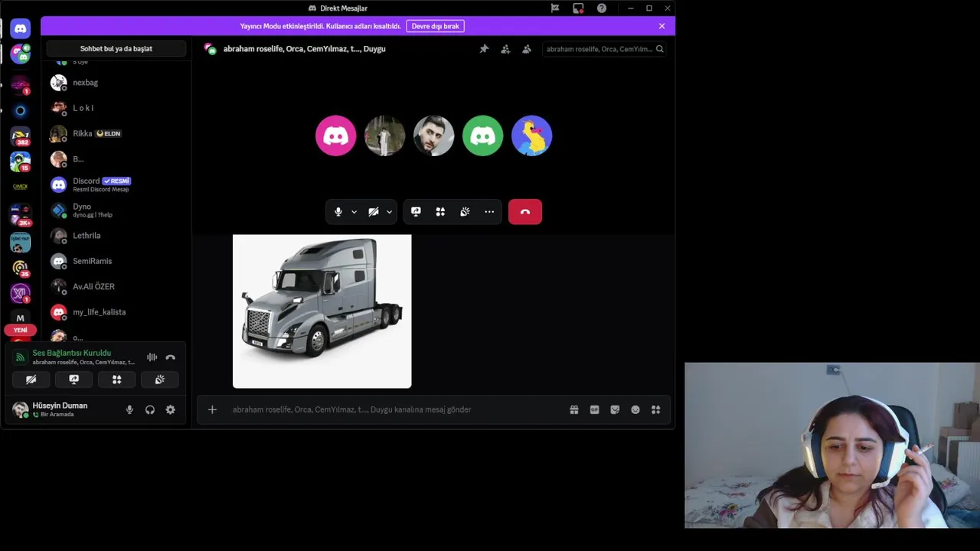Disconnect call from voice connection panel
The height and width of the screenshot is (551, 980).
point(171,357)
